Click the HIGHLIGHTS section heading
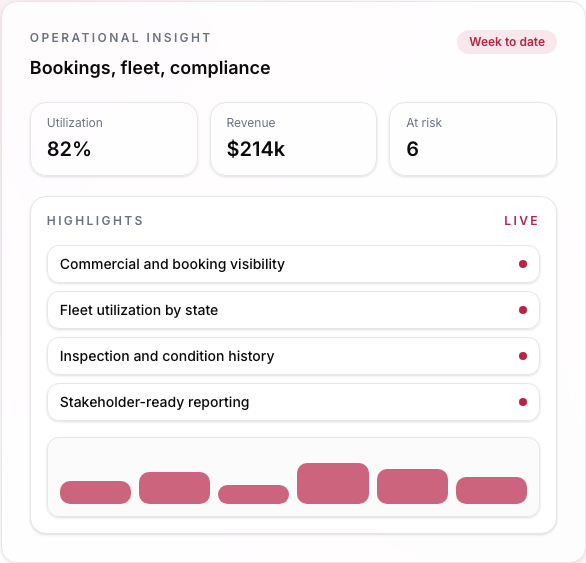The width and height of the screenshot is (586, 563). point(95,221)
